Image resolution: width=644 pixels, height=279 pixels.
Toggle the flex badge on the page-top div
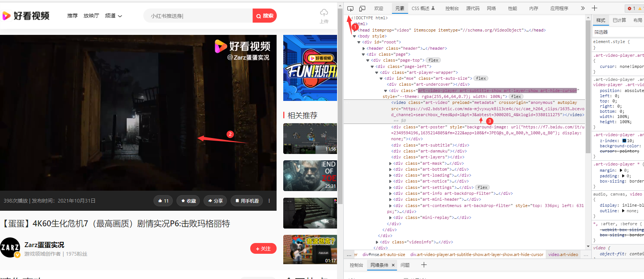pos(433,60)
